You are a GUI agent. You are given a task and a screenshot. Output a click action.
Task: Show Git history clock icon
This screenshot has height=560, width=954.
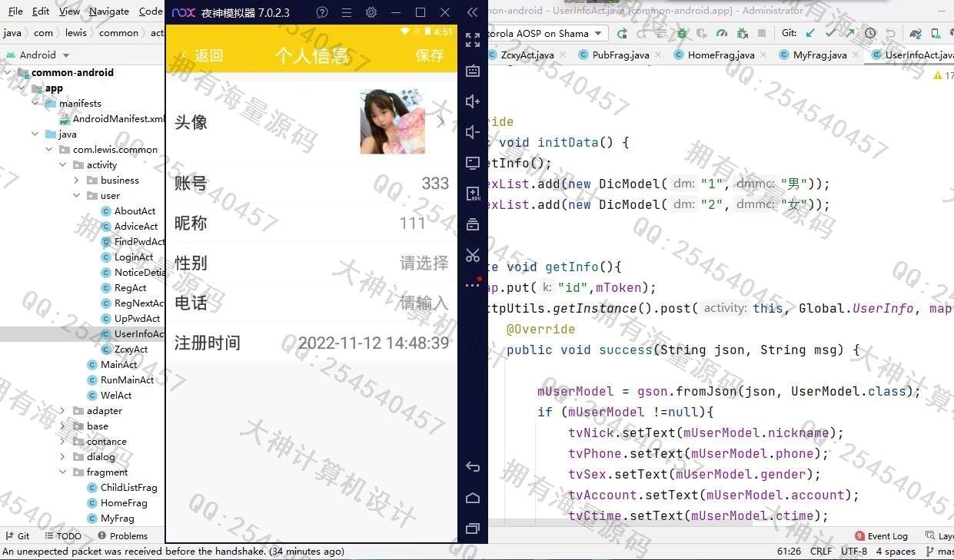870,33
